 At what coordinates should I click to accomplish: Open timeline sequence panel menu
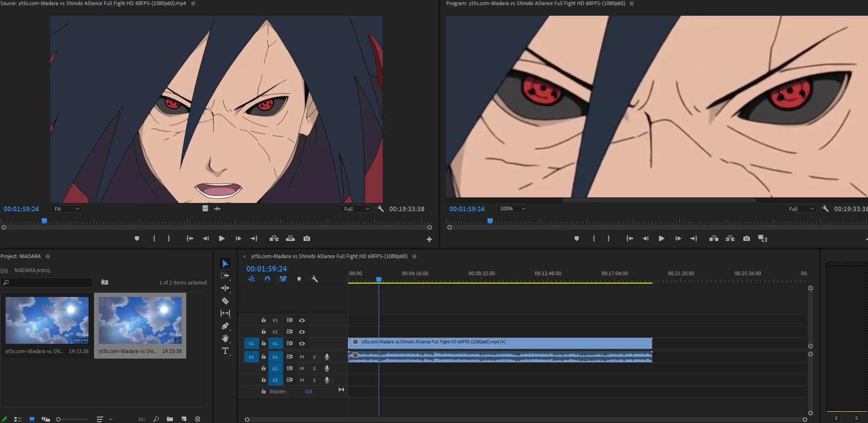pos(414,256)
